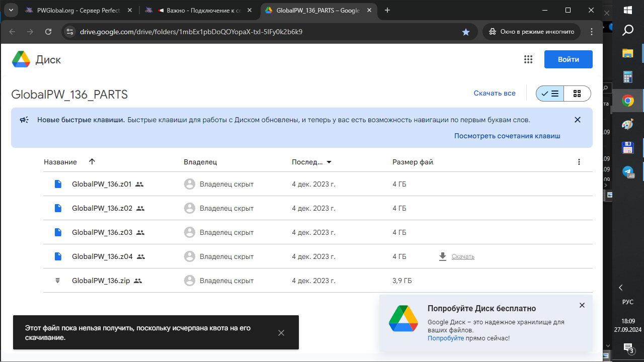Open Windows search from taskbar
This screenshot has width=644, height=362.
(x=628, y=31)
